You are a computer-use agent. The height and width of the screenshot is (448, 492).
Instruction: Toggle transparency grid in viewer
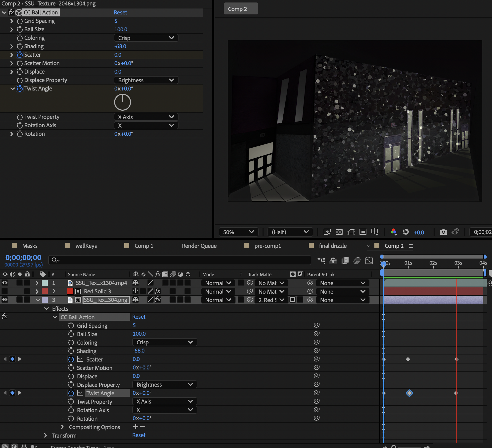(339, 232)
